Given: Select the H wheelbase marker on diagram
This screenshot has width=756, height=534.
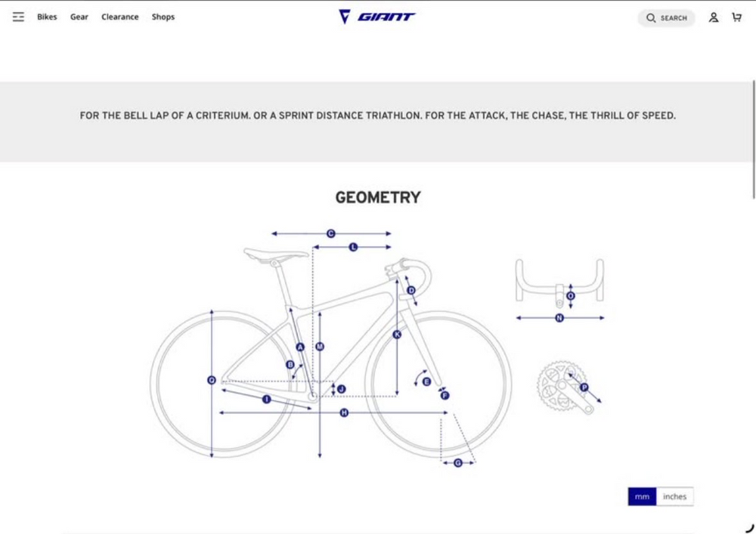Looking at the screenshot, I should point(344,412).
